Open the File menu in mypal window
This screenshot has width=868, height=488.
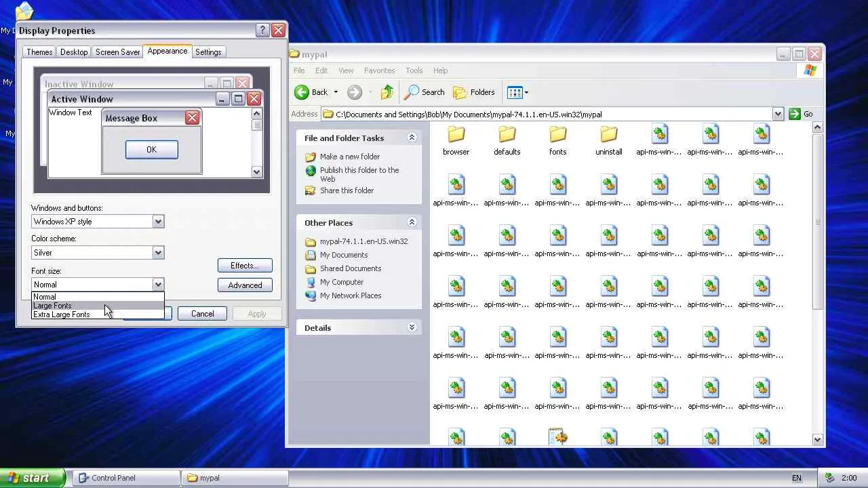point(299,70)
